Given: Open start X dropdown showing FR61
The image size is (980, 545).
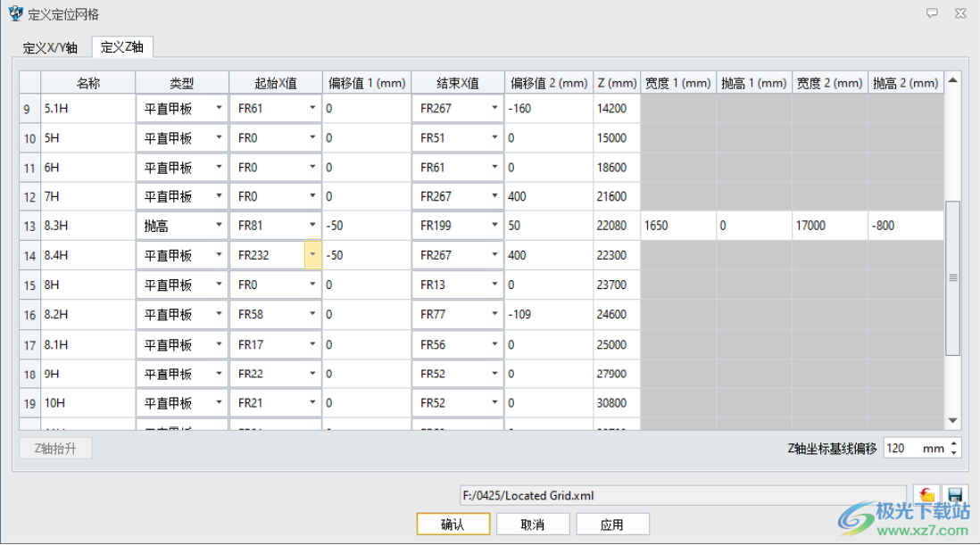Looking at the screenshot, I should 312,108.
